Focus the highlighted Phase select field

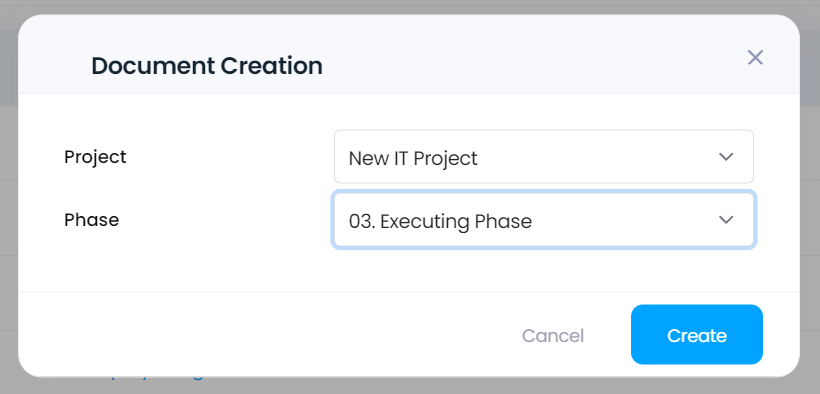(x=544, y=220)
